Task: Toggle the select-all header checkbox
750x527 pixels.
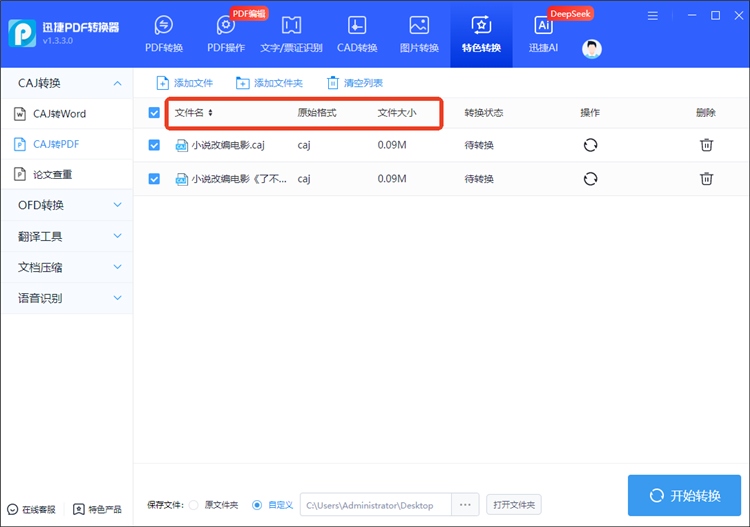Action: (x=154, y=113)
